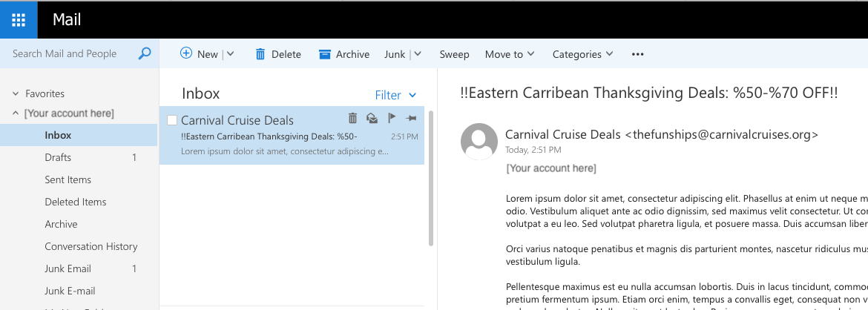The image size is (868, 310).
Task: Open the more actions ellipsis menu
Action: (x=637, y=54)
